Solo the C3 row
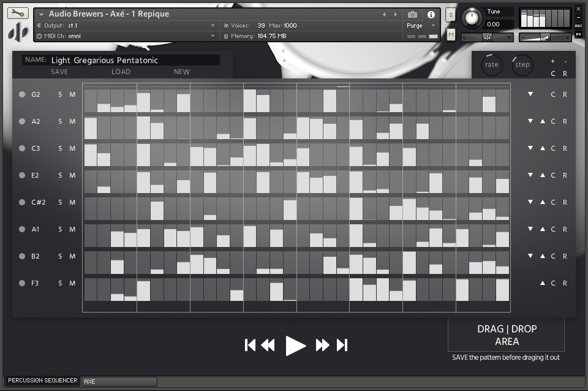 (x=60, y=148)
